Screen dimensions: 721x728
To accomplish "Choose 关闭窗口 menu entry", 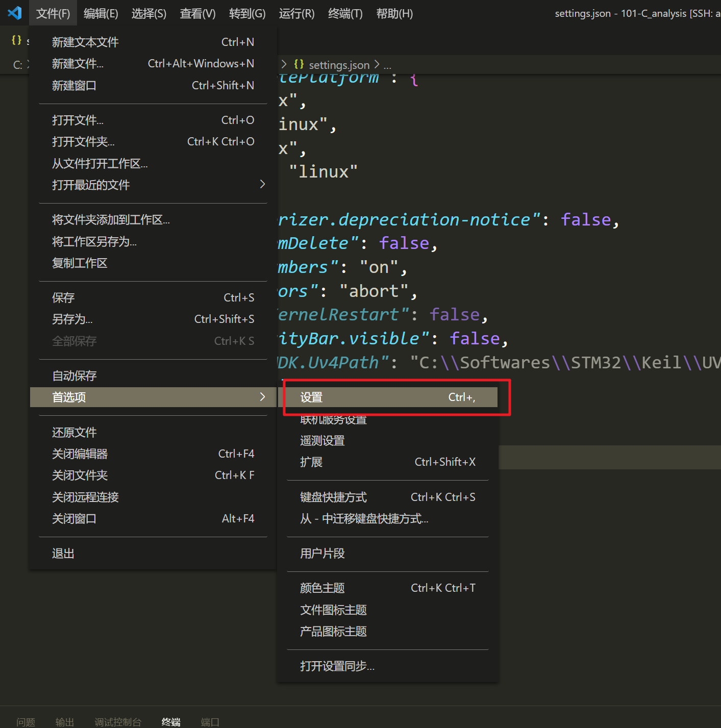I will pyautogui.click(x=153, y=518).
